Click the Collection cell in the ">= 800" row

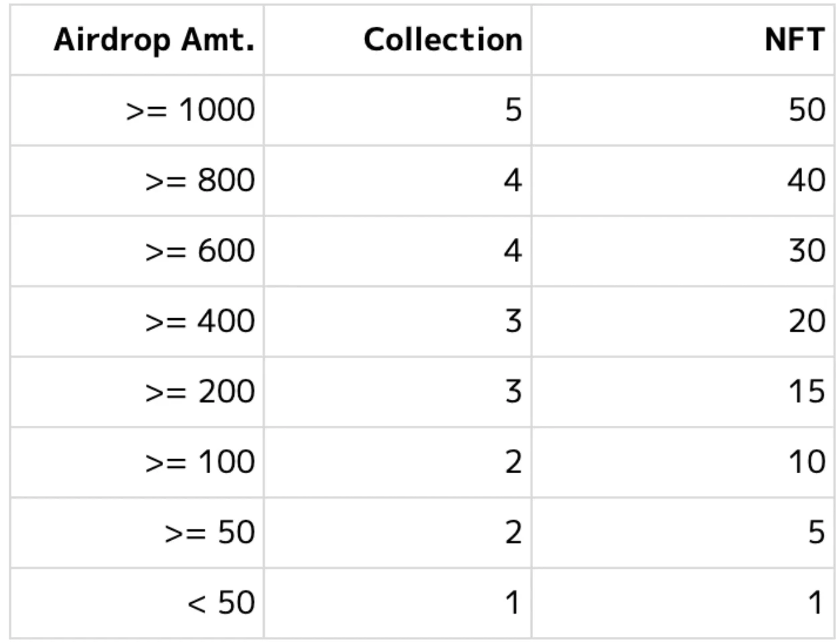(512, 180)
